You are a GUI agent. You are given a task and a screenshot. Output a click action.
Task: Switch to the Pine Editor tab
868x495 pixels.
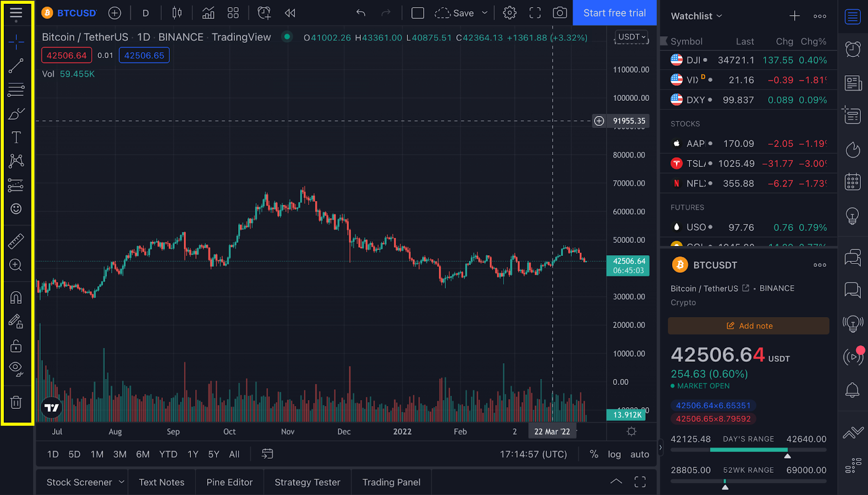229,481
